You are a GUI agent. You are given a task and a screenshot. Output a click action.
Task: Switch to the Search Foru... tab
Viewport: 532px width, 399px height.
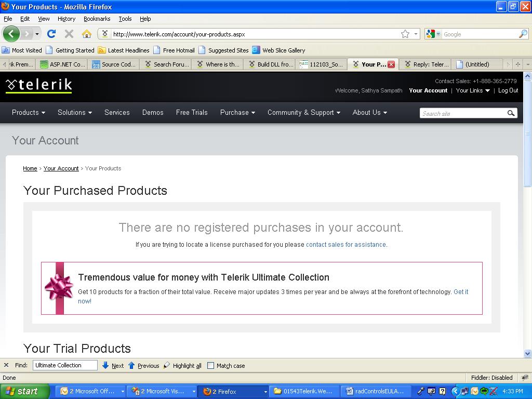click(166, 64)
